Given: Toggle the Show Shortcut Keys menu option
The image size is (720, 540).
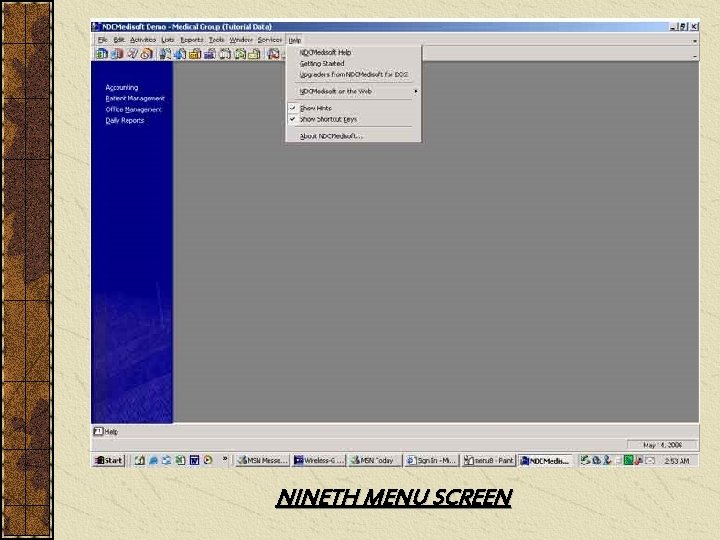Looking at the screenshot, I should [x=353, y=119].
